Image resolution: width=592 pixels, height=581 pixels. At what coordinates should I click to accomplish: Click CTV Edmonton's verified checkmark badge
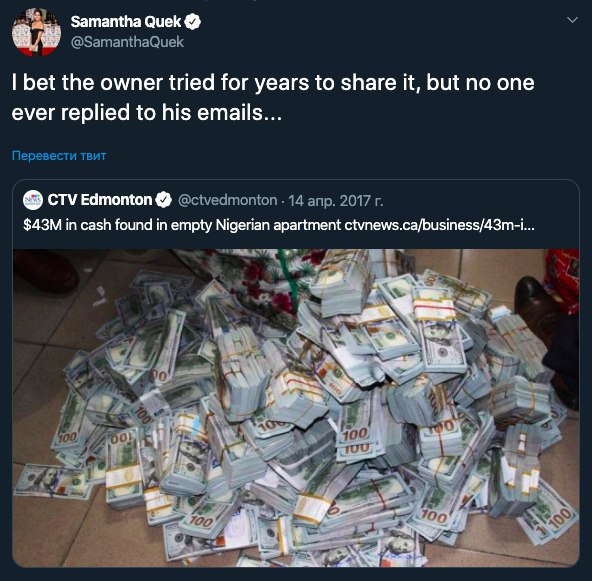[x=163, y=200]
